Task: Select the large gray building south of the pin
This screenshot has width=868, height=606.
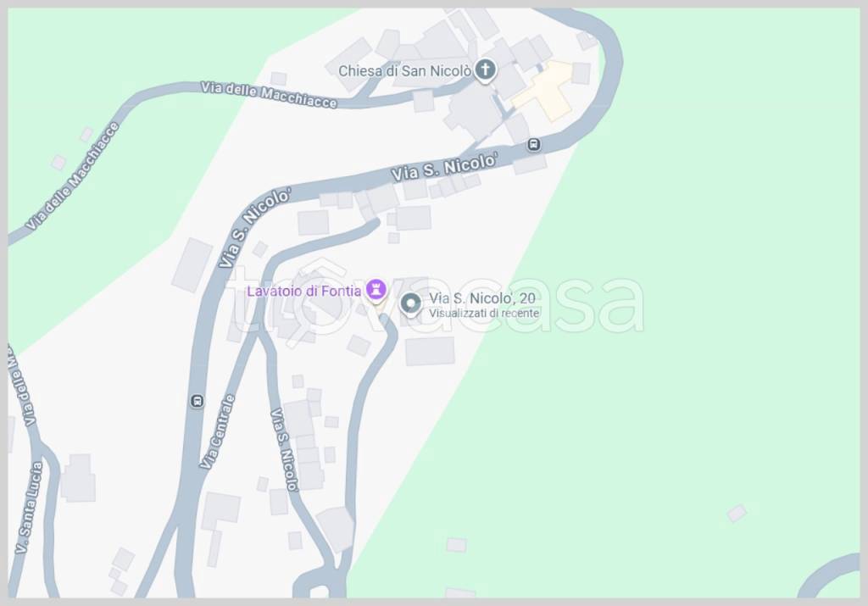Action: coord(430,352)
